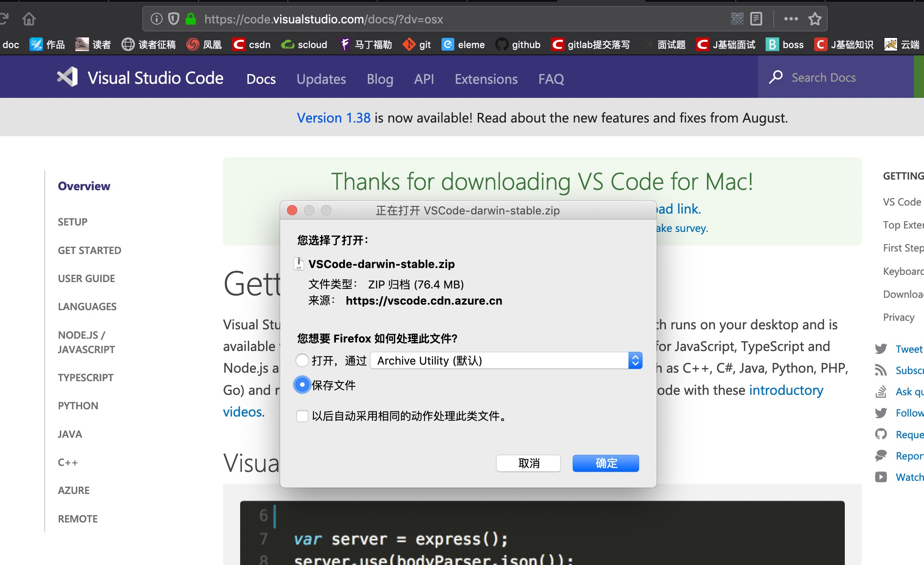Click the tracking protection shield icon
Image resolution: width=924 pixels, height=565 pixels.
pos(174,19)
